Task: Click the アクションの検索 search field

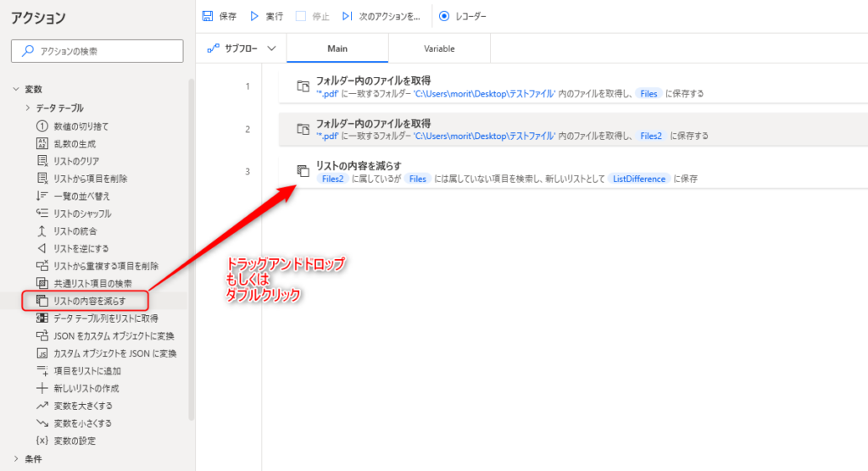Action: [97, 51]
